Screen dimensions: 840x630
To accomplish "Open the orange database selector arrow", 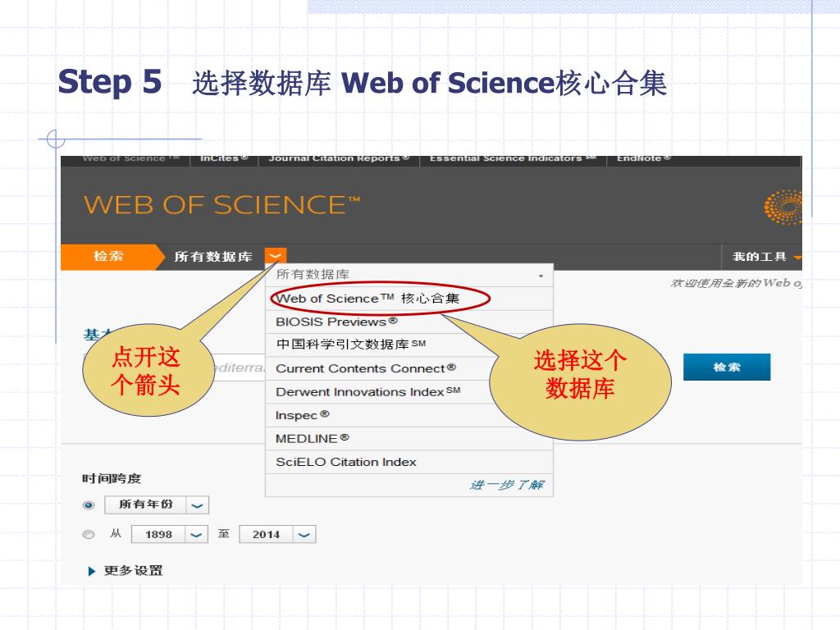I will (x=276, y=256).
